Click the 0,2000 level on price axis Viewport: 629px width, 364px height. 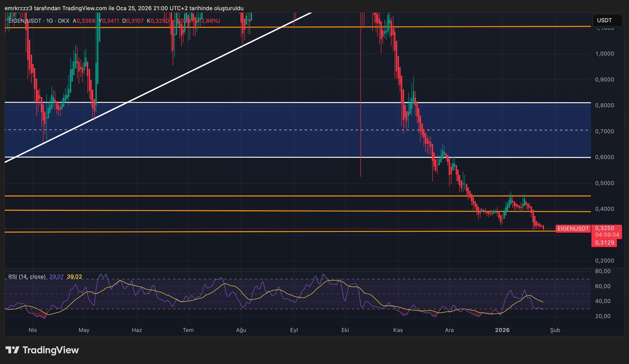tap(604, 261)
